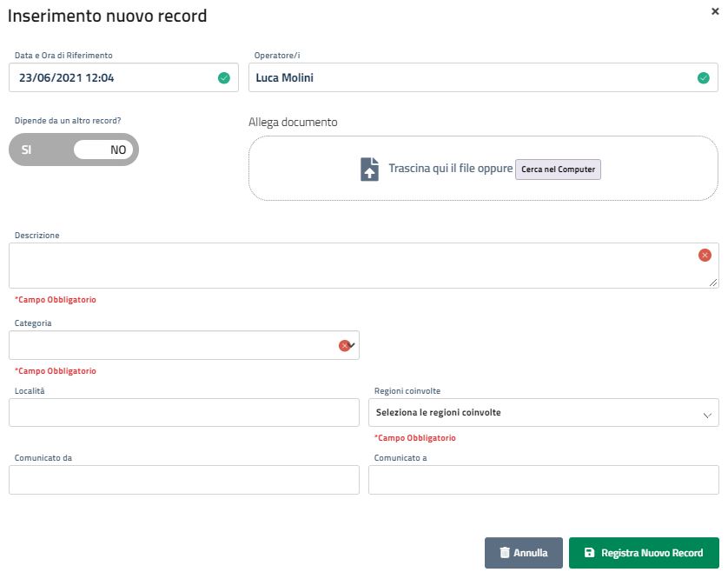The width and height of the screenshot is (728, 572).
Task: Click save disk icon on Registra button
Action: tap(589, 553)
